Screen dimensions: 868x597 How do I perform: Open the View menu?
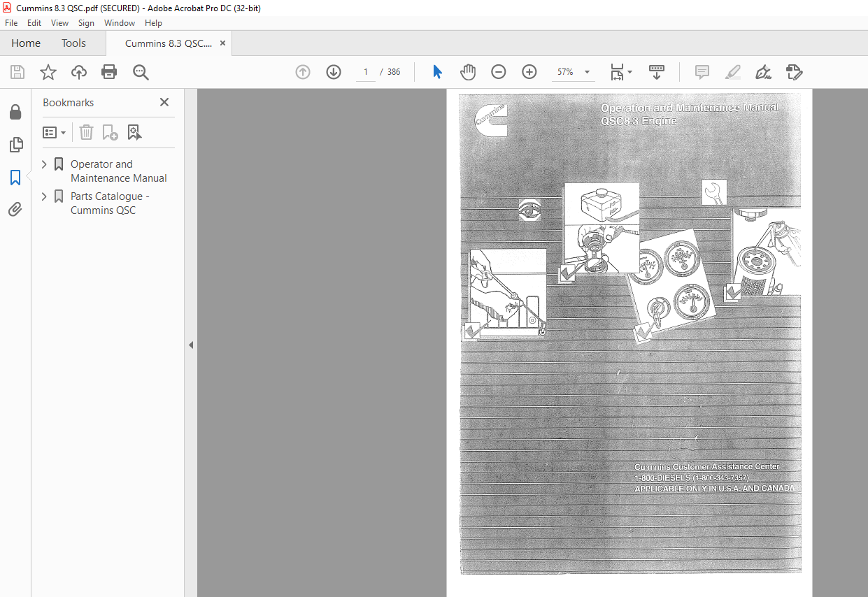point(60,23)
